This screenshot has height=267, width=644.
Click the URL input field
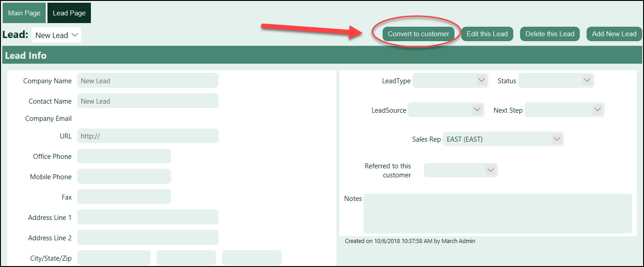click(x=147, y=136)
